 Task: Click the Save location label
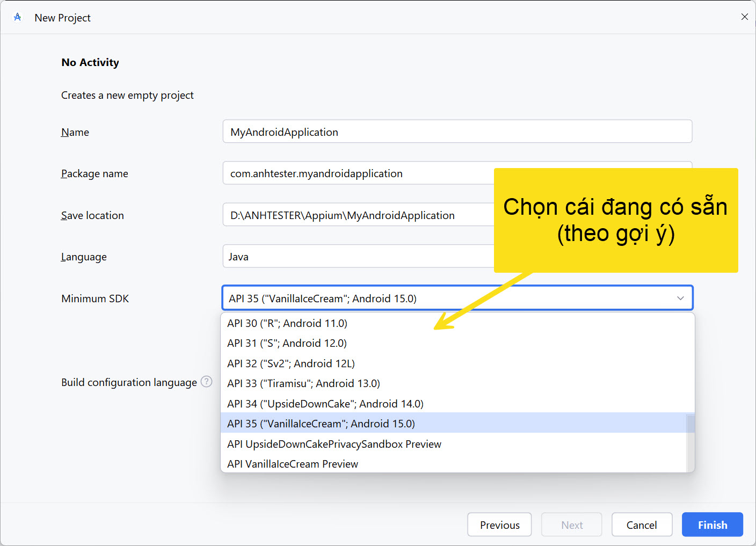click(x=92, y=215)
